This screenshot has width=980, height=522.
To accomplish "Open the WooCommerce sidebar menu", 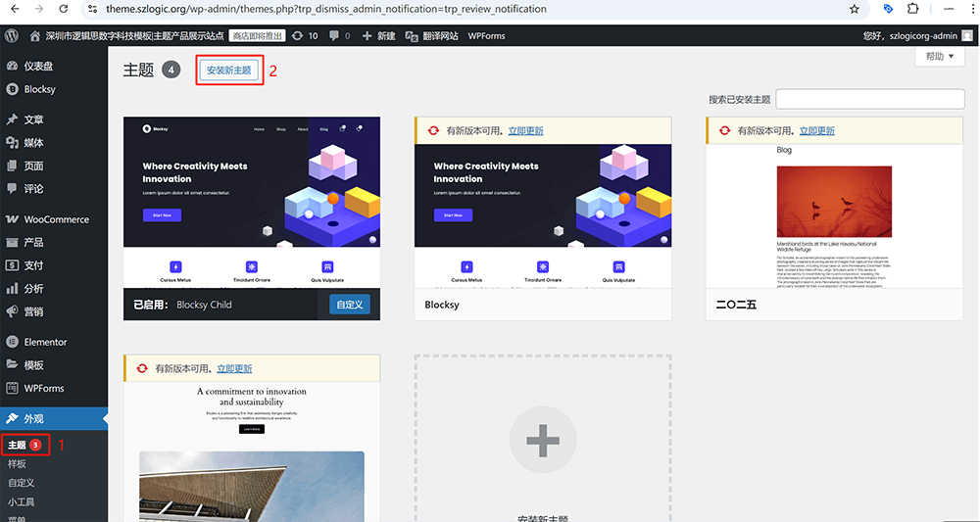I will [x=54, y=219].
